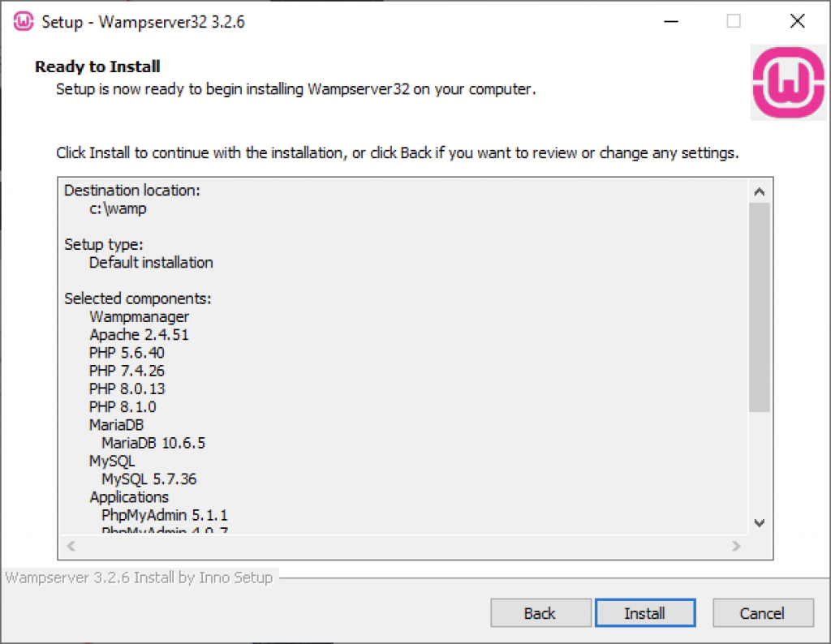The width and height of the screenshot is (831, 644).
Task: Cancel the Wampserver installation
Action: tap(763, 613)
